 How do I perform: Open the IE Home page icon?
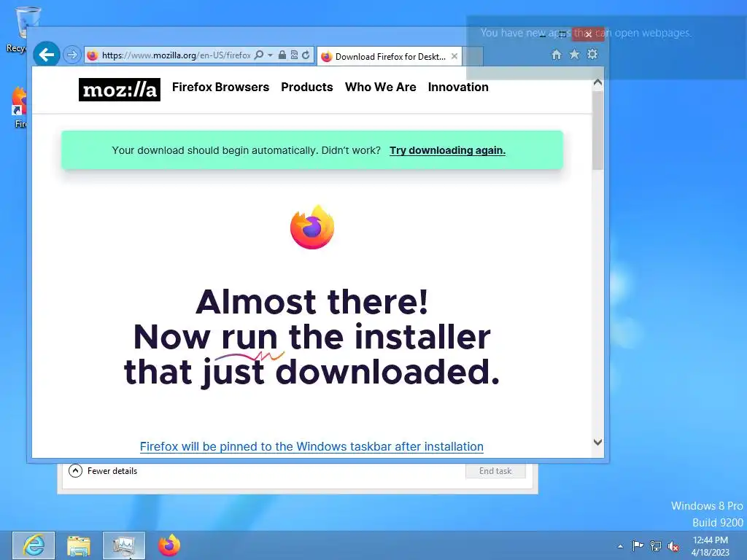click(557, 55)
